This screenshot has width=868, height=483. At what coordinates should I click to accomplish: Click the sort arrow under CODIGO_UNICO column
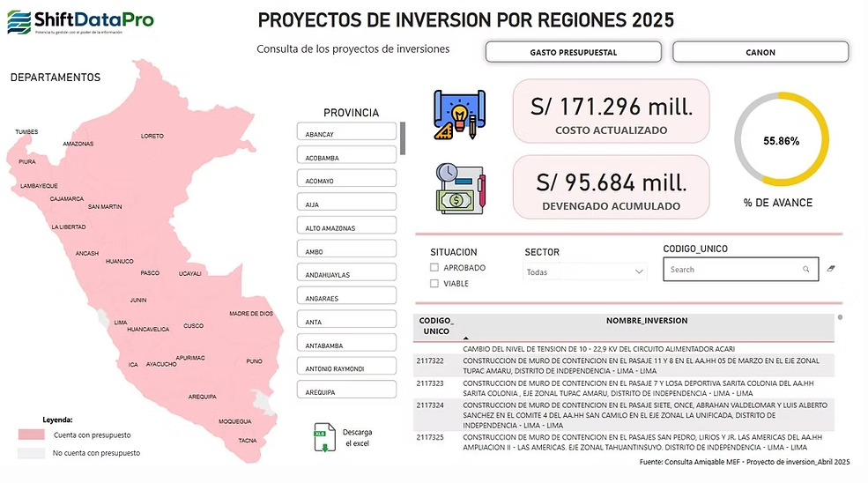click(x=465, y=338)
